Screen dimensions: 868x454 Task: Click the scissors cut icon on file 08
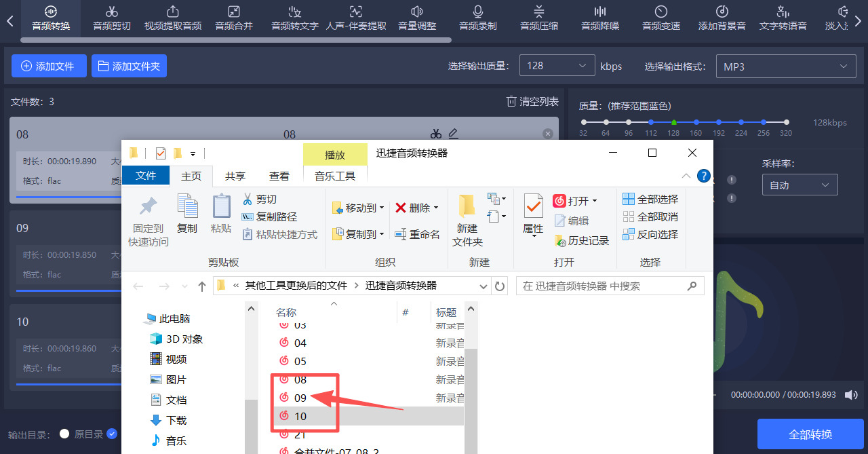[x=436, y=134]
